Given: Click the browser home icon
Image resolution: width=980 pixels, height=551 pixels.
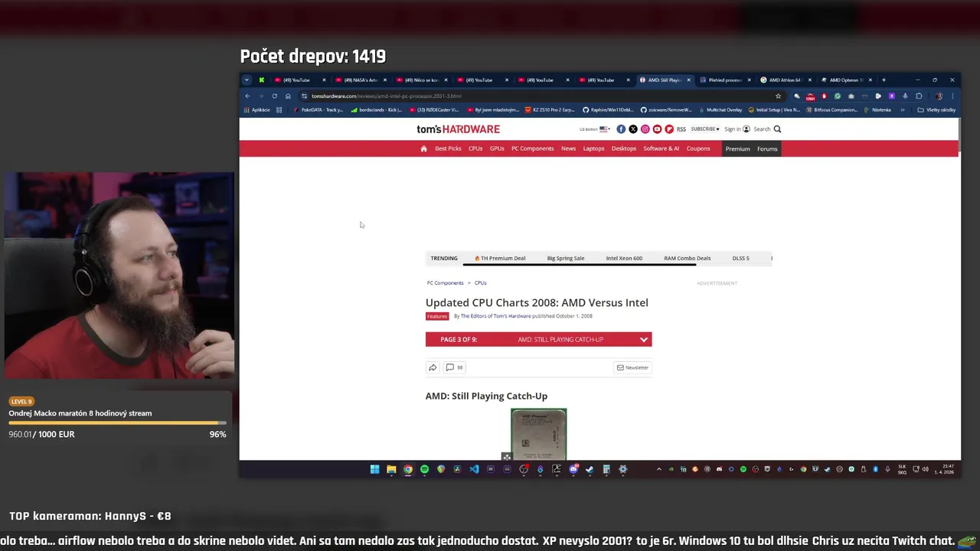Looking at the screenshot, I should point(288,96).
